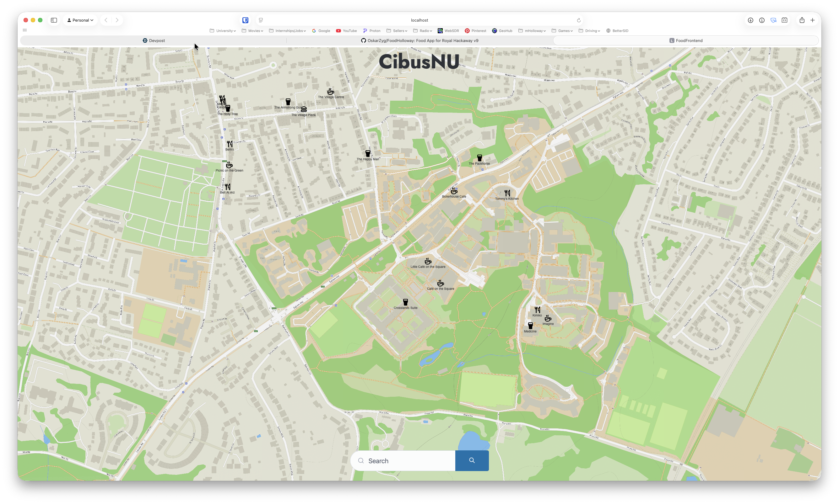
Task: Toggle the Safari sidebar
Action: 54,20
